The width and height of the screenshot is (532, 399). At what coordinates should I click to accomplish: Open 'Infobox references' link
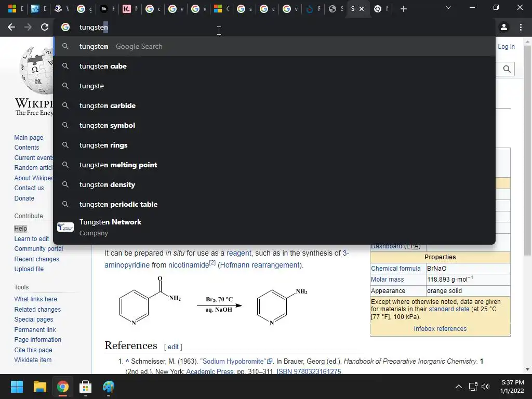[440, 328]
